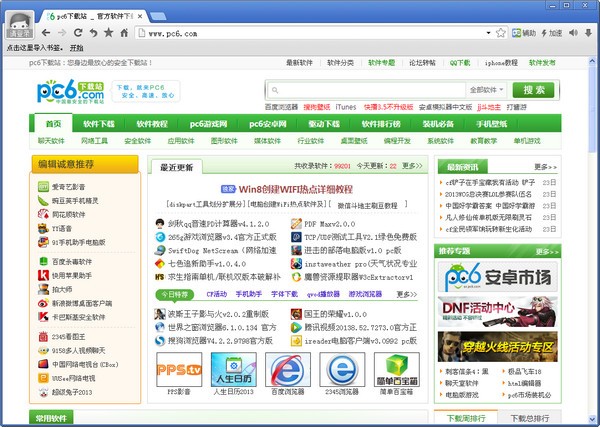Switch to the 下载总排行 tab
This screenshot has height=427, width=600.
tap(529, 418)
